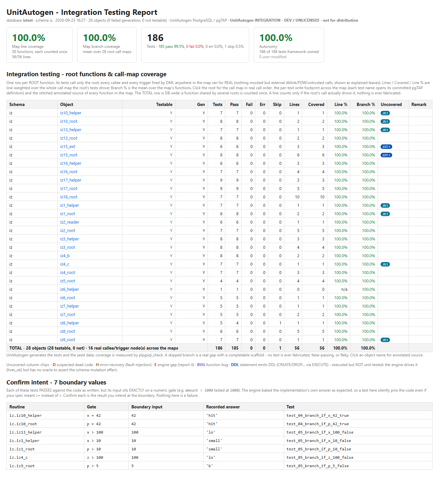Open the iz10_helper object link
This screenshot has width=439, height=504.
click(71, 113)
